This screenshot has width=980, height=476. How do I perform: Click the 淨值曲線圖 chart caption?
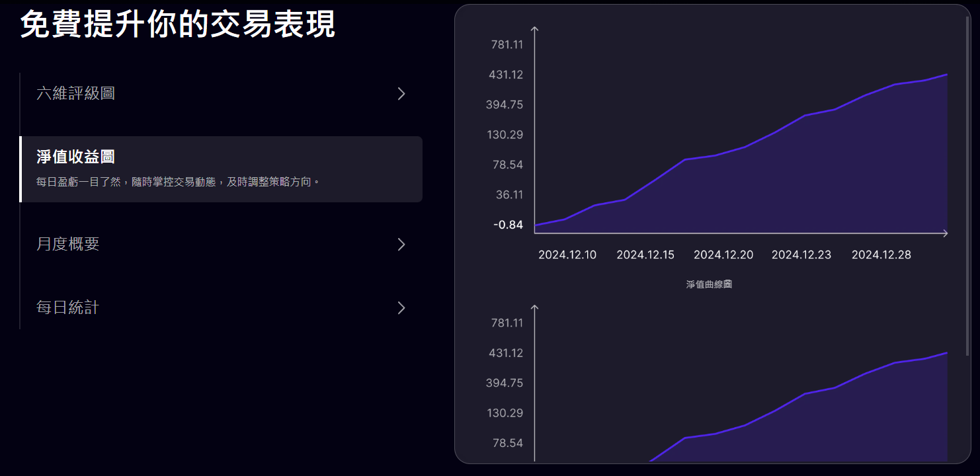[x=709, y=284]
